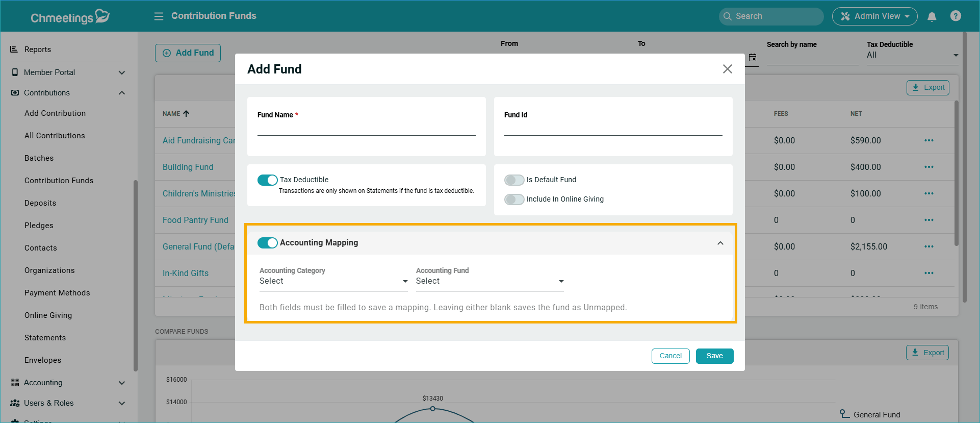Screen dimensions: 980x423
Task: Click the Save button
Action: coord(714,356)
